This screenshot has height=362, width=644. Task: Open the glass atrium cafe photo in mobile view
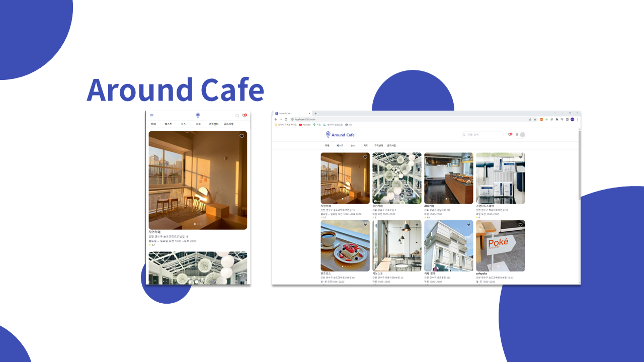[x=198, y=268]
